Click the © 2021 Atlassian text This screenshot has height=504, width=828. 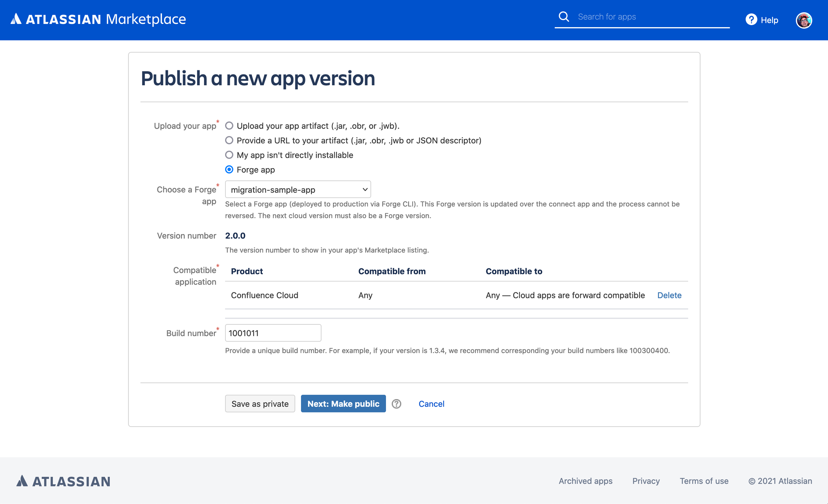780,481
